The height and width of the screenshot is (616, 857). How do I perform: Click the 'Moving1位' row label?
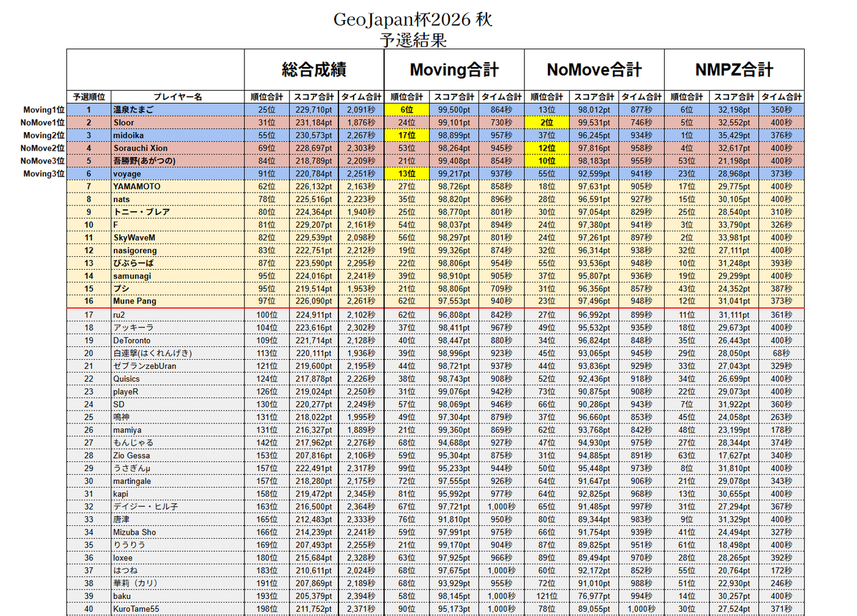[44, 110]
